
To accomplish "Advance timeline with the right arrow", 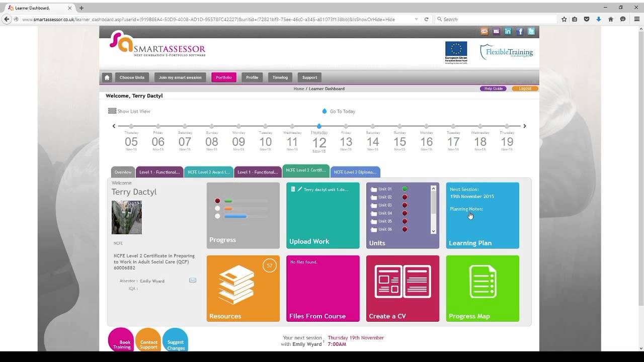I will point(524,126).
